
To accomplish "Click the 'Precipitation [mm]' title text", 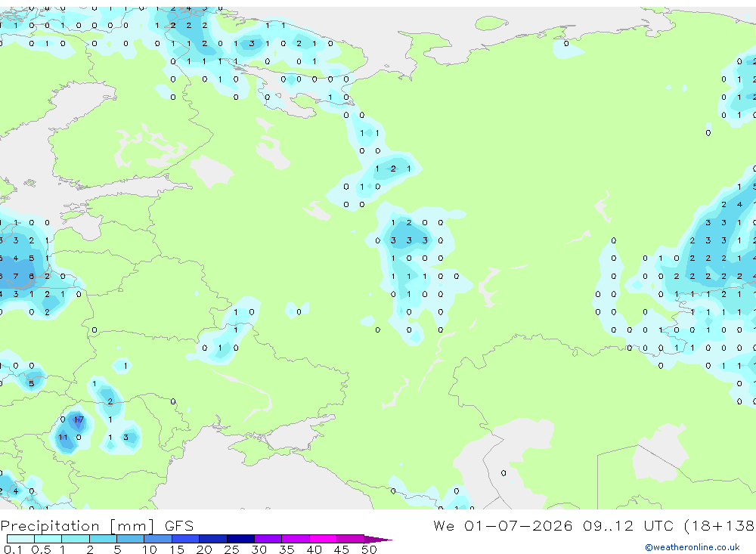I will pyautogui.click(x=77, y=526).
